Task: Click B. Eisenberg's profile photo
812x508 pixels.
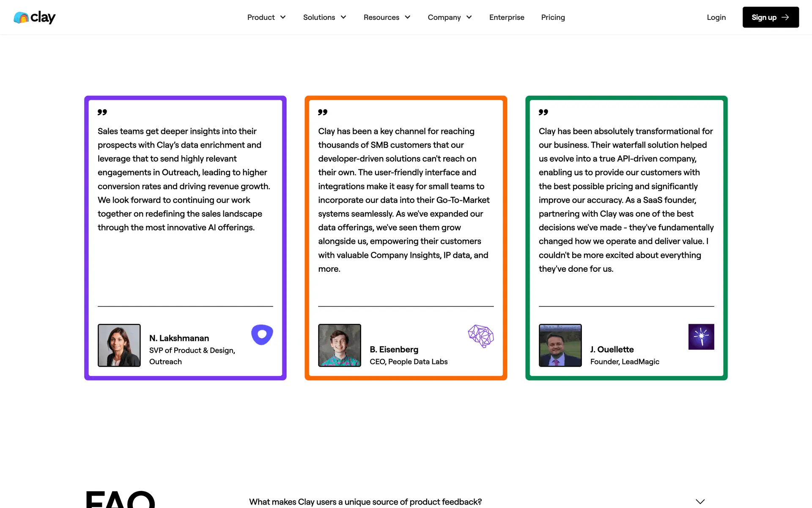Action: point(340,345)
